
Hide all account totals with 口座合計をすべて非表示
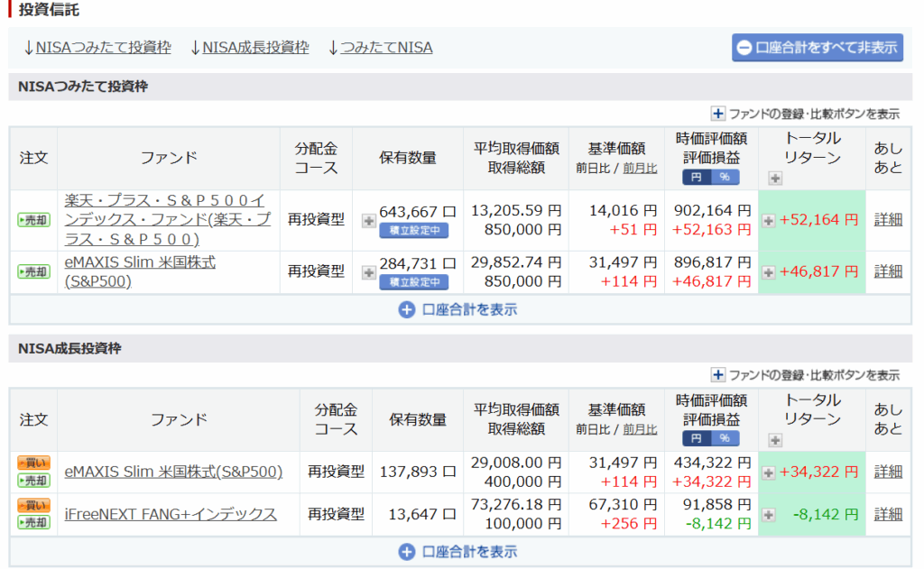tap(818, 48)
